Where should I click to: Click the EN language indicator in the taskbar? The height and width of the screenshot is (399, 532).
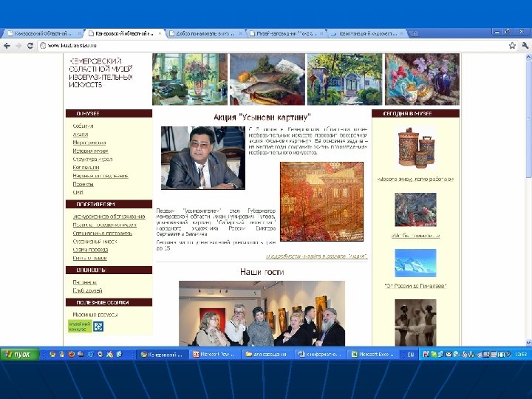(x=411, y=355)
